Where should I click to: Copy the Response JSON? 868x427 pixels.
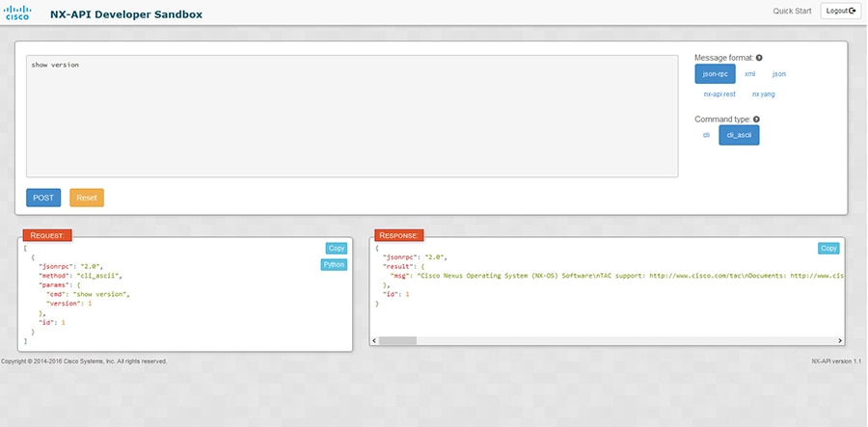[x=828, y=249]
